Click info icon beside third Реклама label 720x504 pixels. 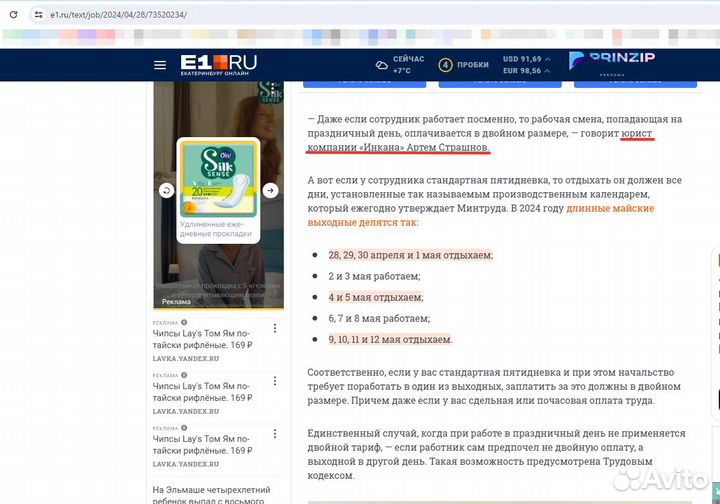pos(184,428)
